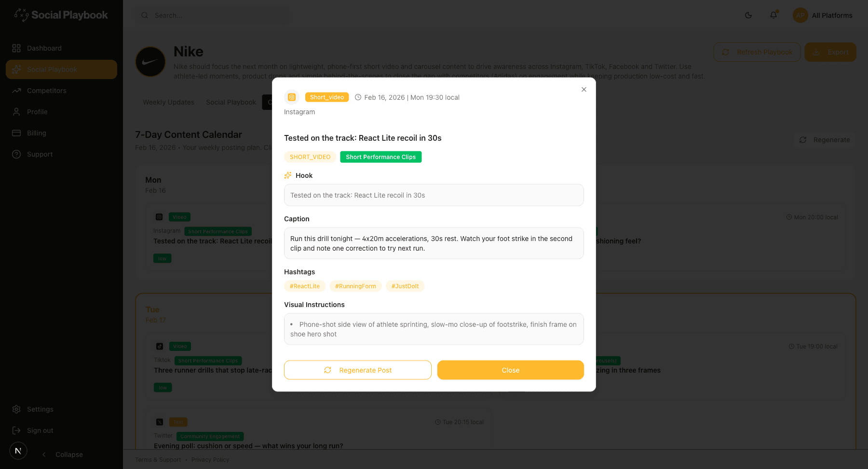Click the Settings gear icon
This screenshot has height=469, width=868.
coord(16,409)
